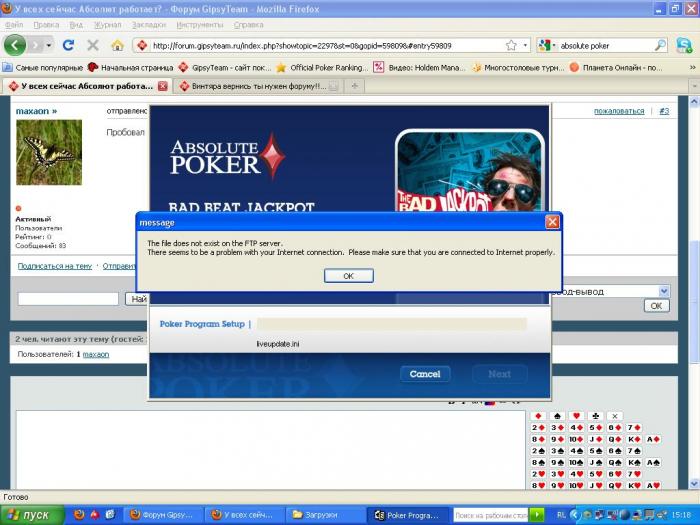Click the butterfly avatar image
The image size is (700, 525).
pyautogui.click(x=49, y=152)
